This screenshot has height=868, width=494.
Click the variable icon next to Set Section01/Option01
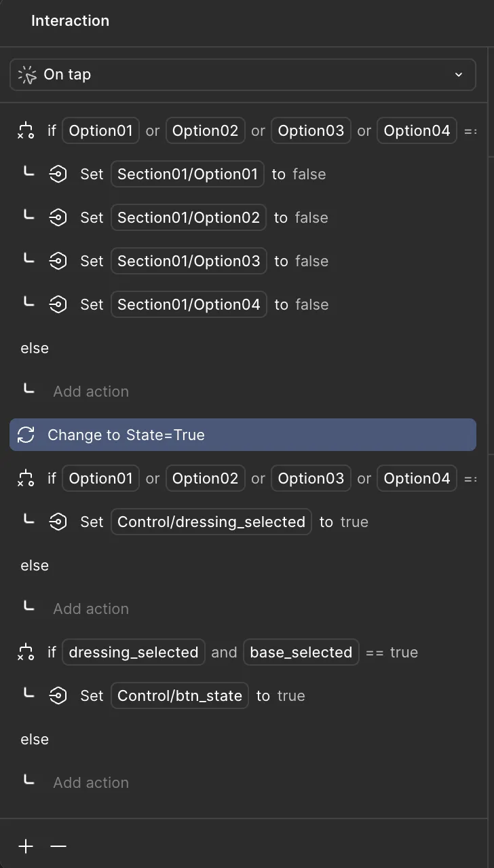58,175
